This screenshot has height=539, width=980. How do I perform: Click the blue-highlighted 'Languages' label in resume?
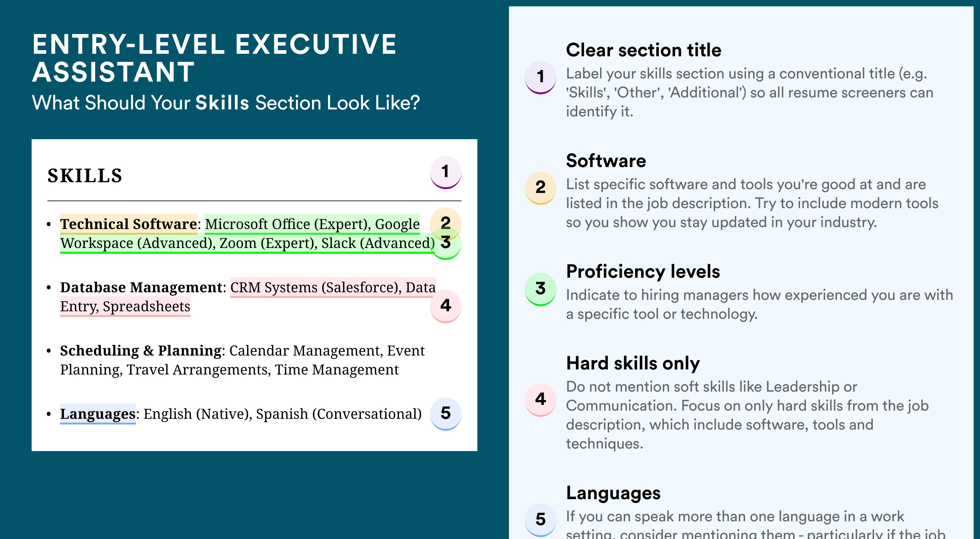98,414
